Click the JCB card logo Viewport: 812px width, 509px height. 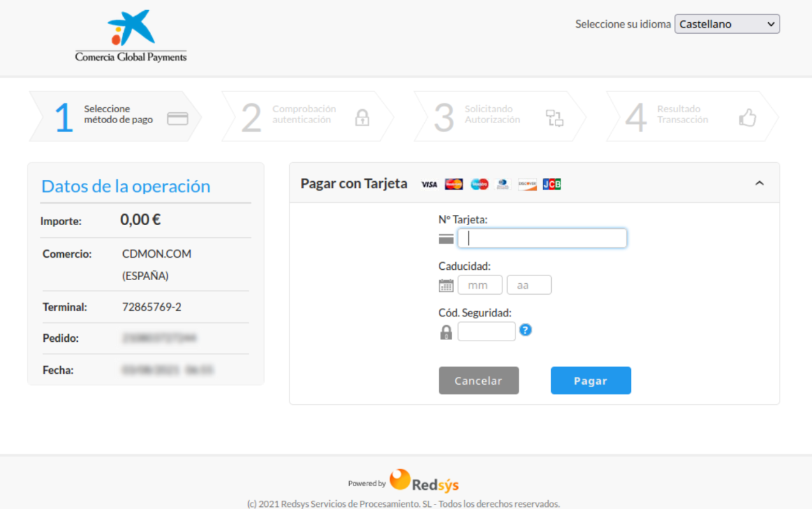[x=552, y=184]
